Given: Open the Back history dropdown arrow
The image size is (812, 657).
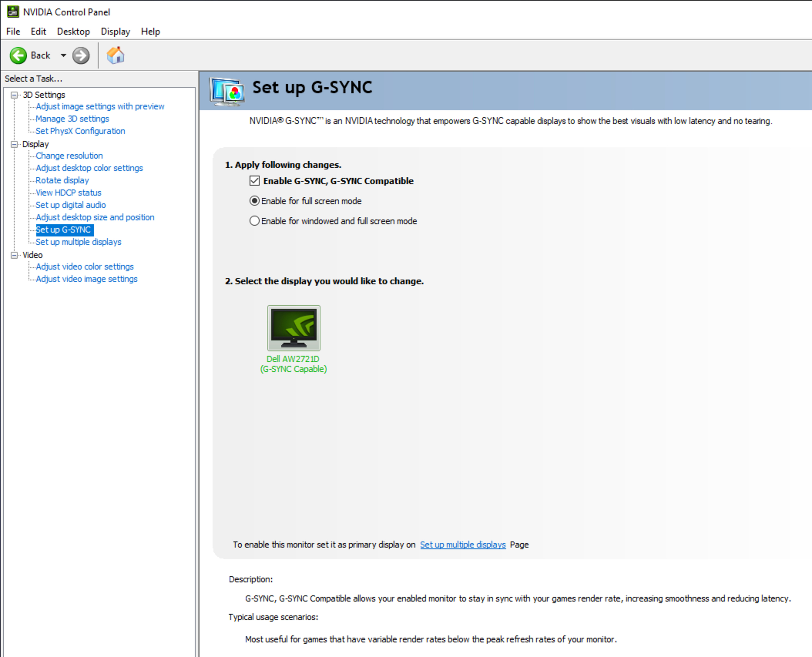Looking at the screenshot, I should coord(63,56).
